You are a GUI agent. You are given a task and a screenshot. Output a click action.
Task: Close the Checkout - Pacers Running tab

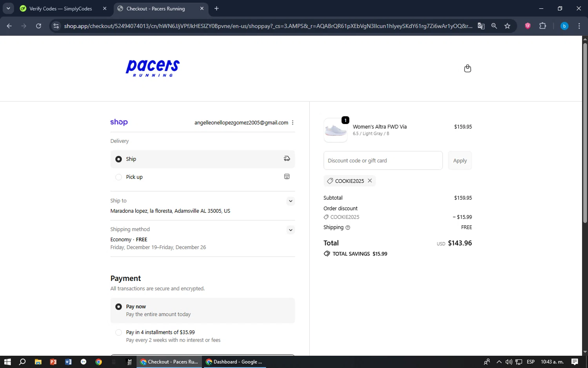click(202, 9)
